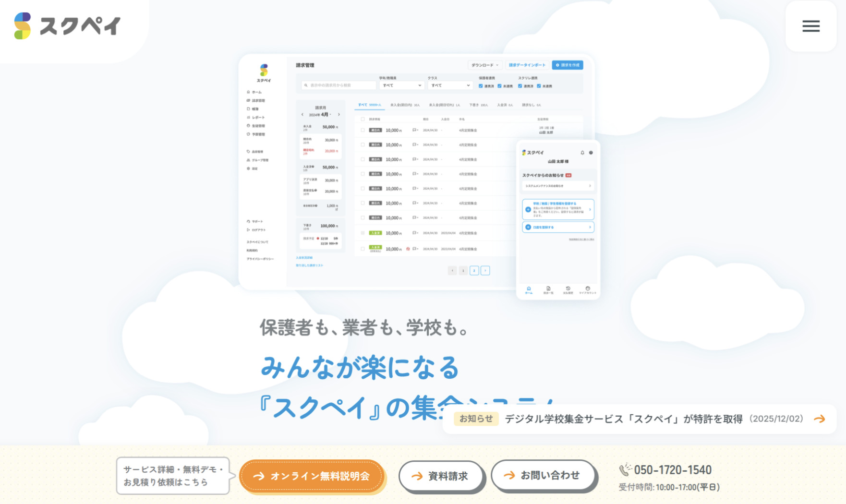
Task: Tap 請求一覧 in the mobile bottom navigation
Action: 548,290
